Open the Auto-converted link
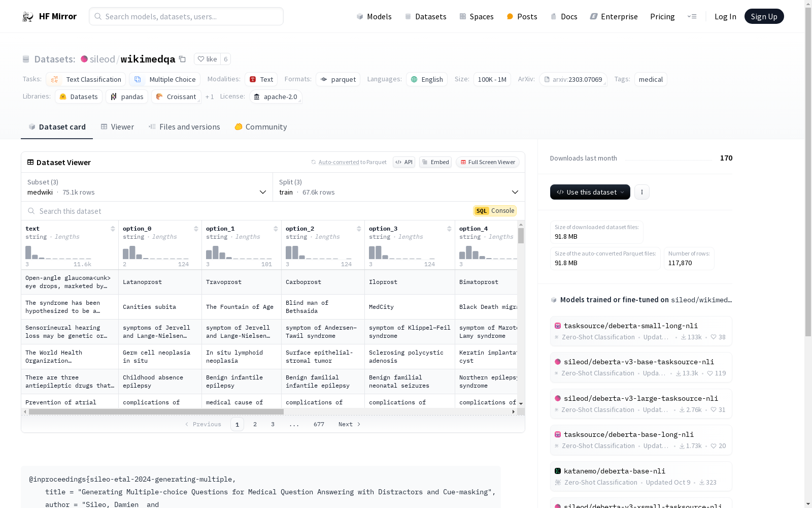Viewport: 812px width, 508px height. 339,162
